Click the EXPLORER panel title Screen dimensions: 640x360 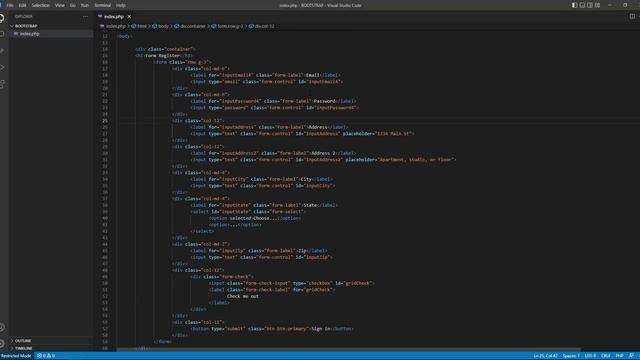click(x=24, y=16)
